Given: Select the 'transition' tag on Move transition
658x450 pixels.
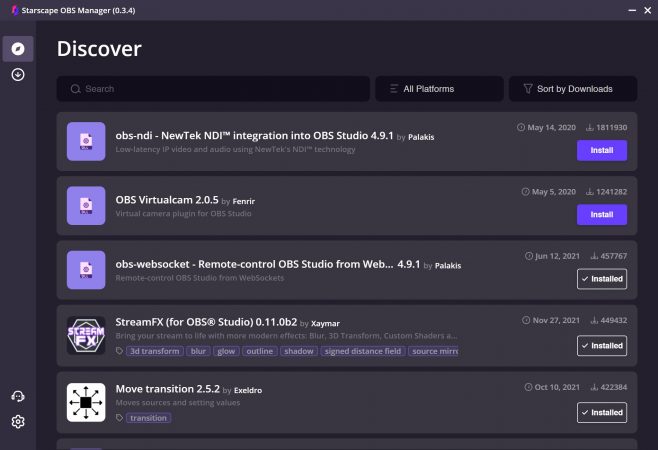Looking at the screenshot, I should [x=149, y=418].
